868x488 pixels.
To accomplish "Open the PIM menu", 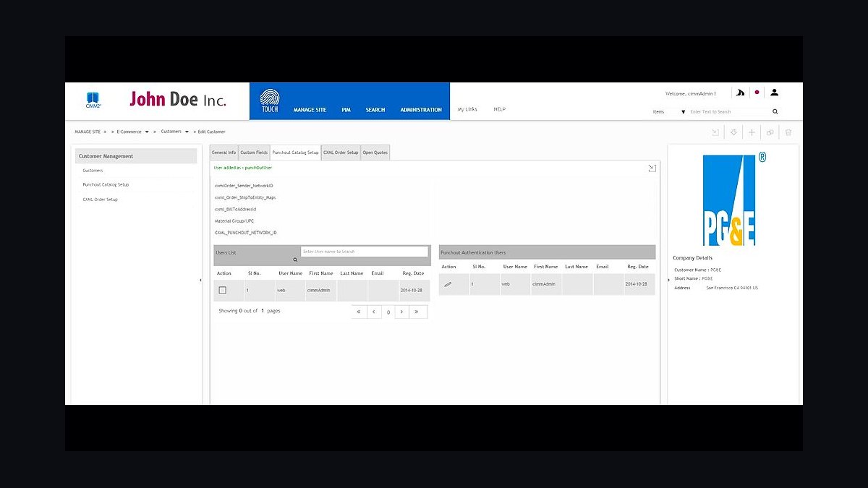I will [346, 110].
